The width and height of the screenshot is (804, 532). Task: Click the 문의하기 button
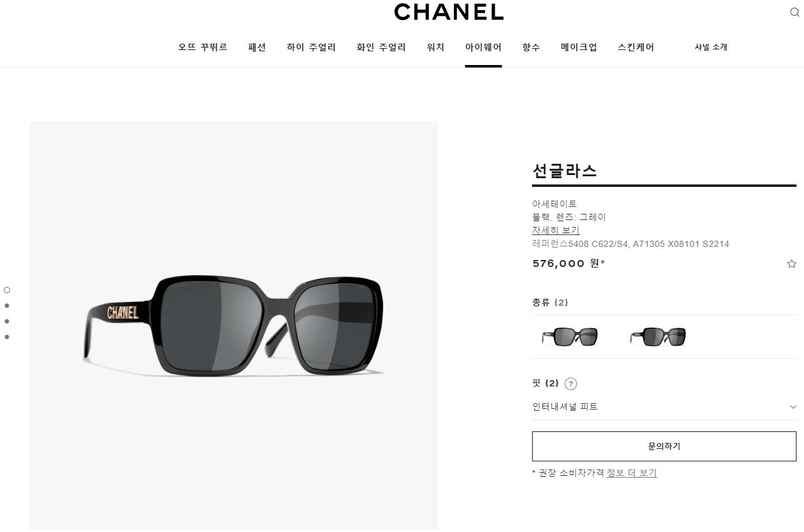(664, 446)
